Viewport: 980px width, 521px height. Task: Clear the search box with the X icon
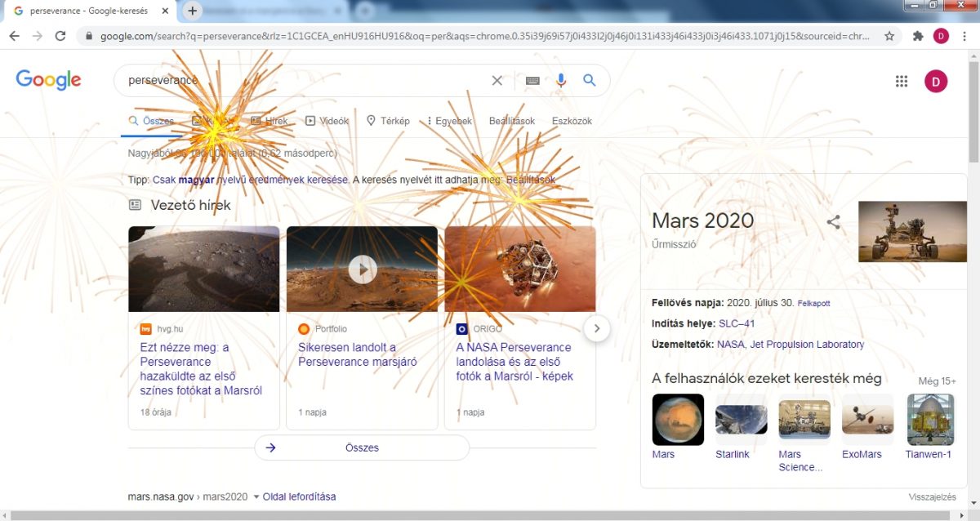click(497, 81)
